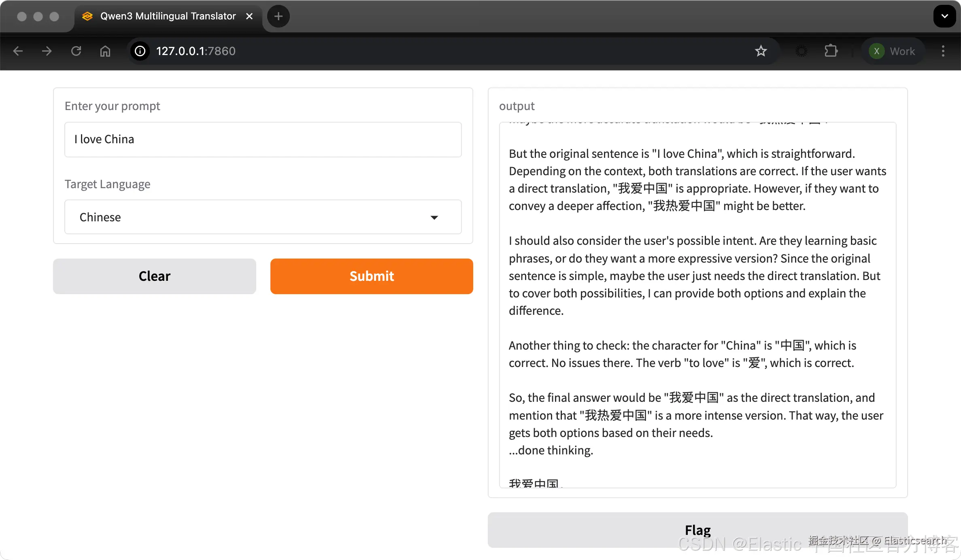
Task: Open the browser three-dot menu
Action: 943,51
